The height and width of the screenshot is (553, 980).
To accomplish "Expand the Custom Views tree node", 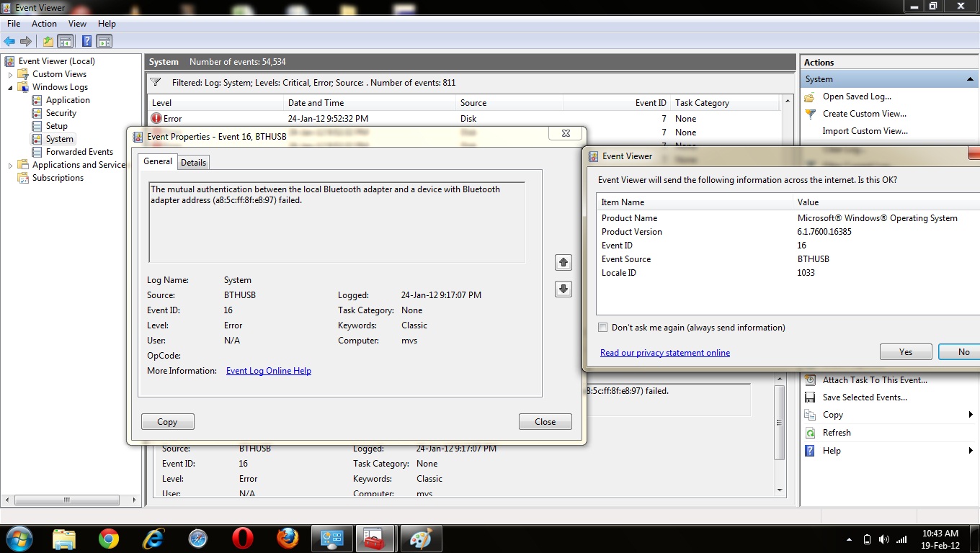I will (10, 74).
